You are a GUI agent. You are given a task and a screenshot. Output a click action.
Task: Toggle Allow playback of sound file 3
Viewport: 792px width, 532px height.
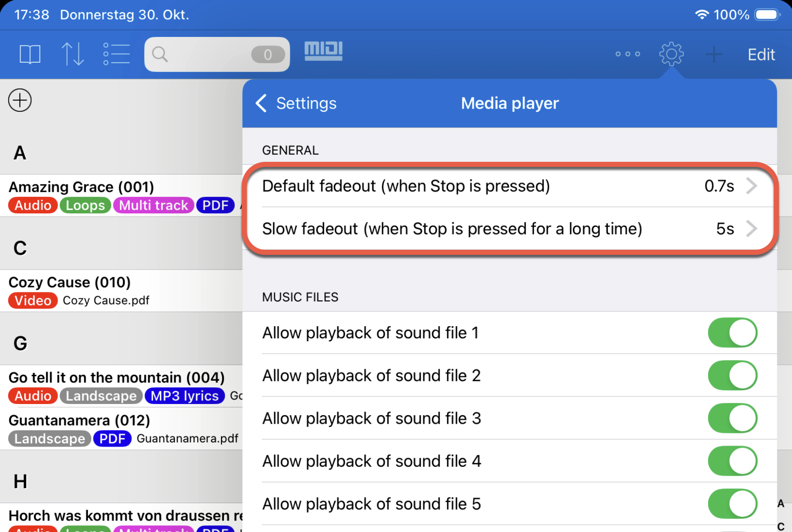pos(732,418)
